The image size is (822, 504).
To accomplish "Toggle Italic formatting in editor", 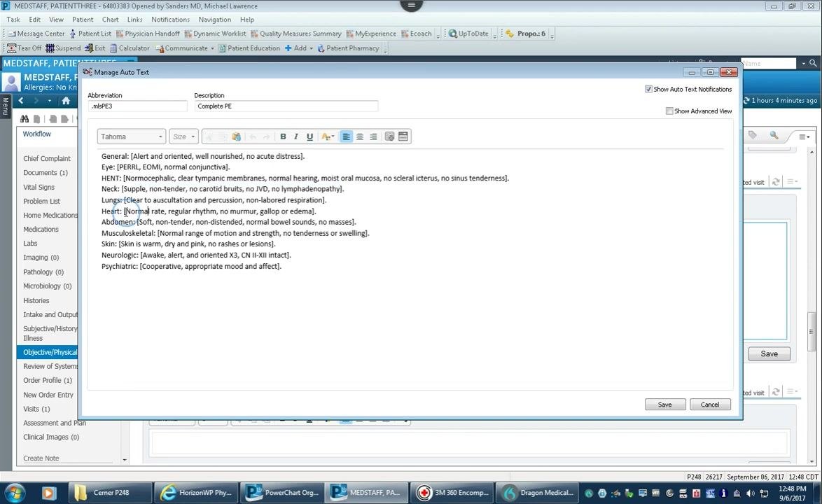I will [296, 136].
